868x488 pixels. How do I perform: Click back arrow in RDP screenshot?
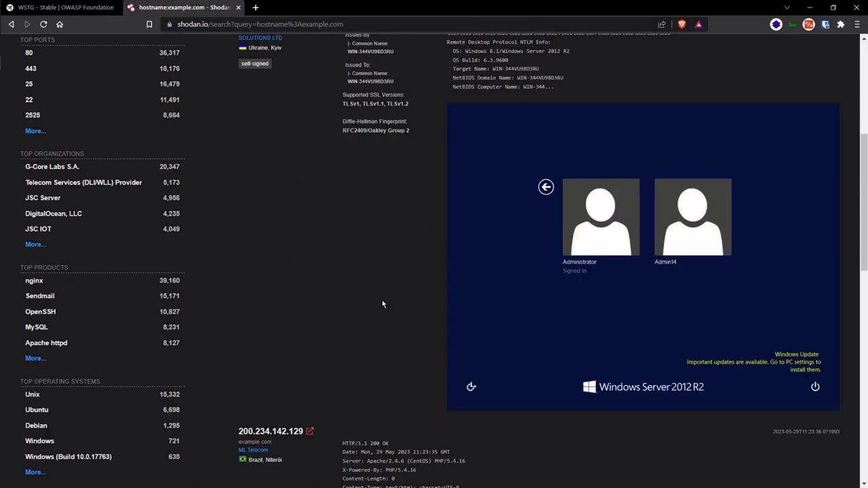(x=546, y=187)
